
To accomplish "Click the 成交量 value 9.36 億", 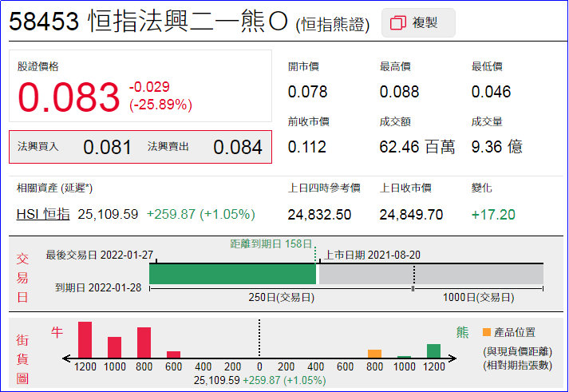I will pyautogui.click(x=497, y=147).
